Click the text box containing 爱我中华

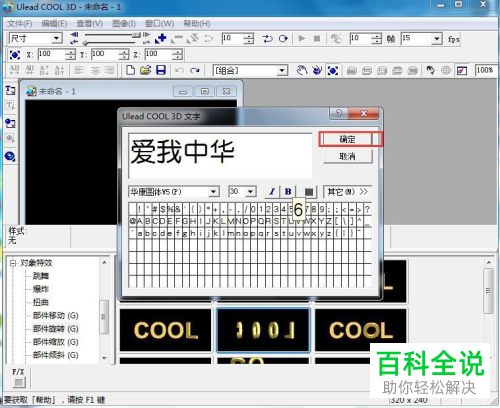click(x=220, y=155)
